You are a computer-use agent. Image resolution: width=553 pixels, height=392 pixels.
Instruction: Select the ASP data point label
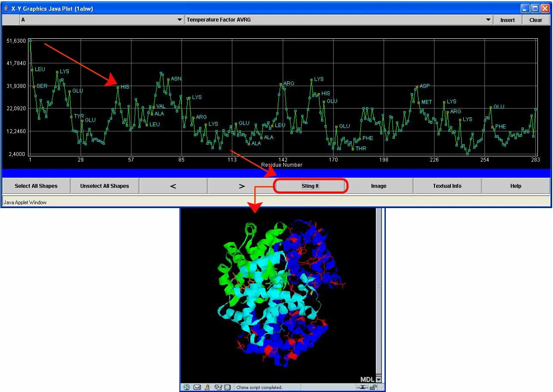[425, 86]
